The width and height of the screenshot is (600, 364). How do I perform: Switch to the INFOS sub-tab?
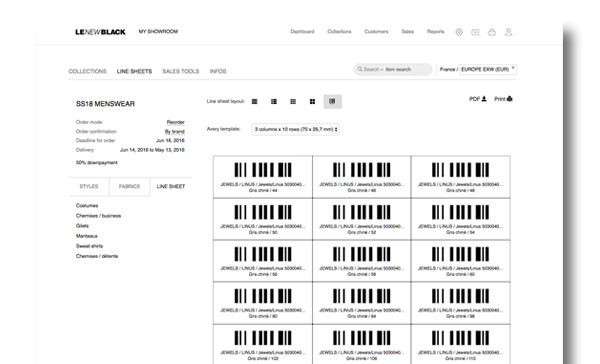point(218,71)
